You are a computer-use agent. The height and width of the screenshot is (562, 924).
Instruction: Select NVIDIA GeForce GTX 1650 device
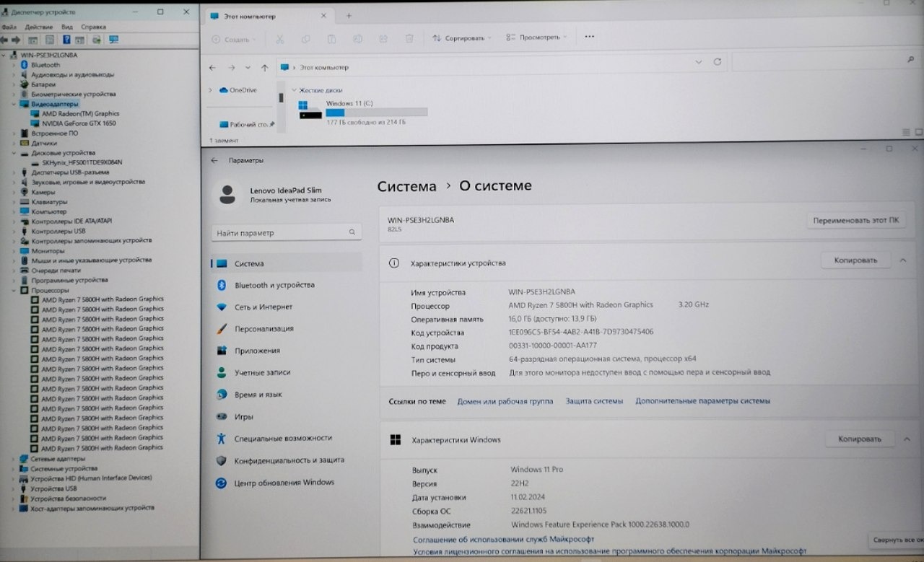[x=79, y=123]
